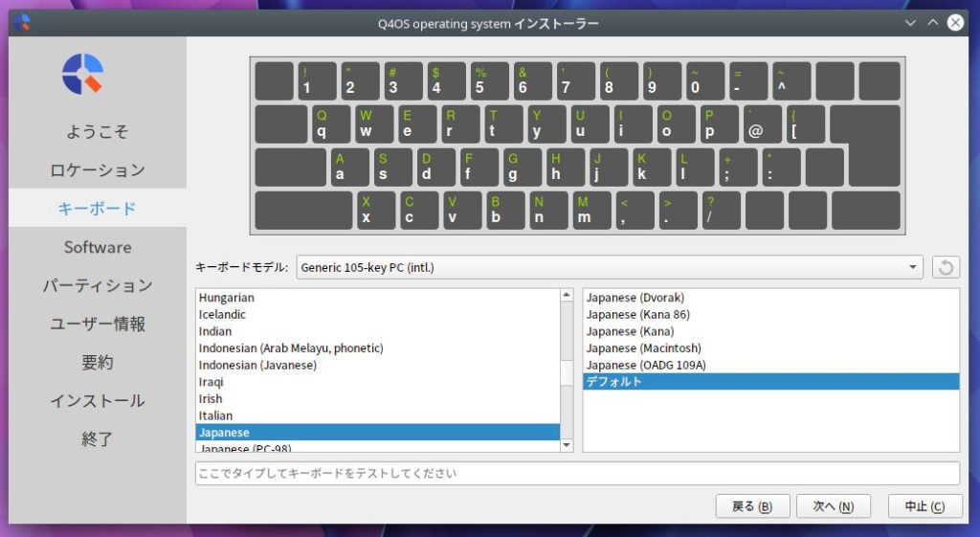Image resolution: width=980 pixels, height=537 pixels.
Task: Minimize the installer window
Action: 910,23
